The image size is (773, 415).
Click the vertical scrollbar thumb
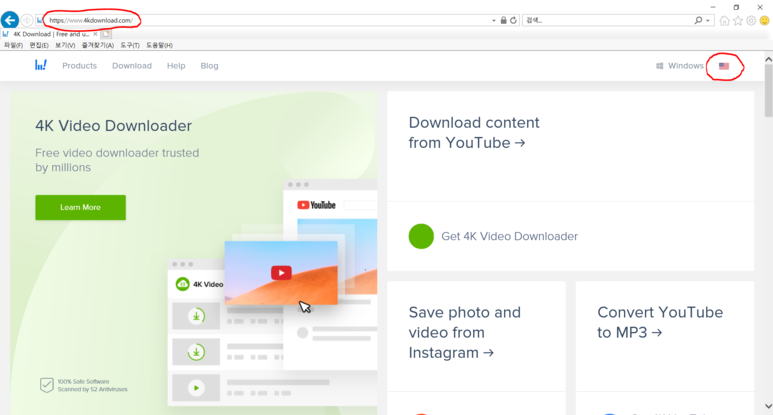768,91
